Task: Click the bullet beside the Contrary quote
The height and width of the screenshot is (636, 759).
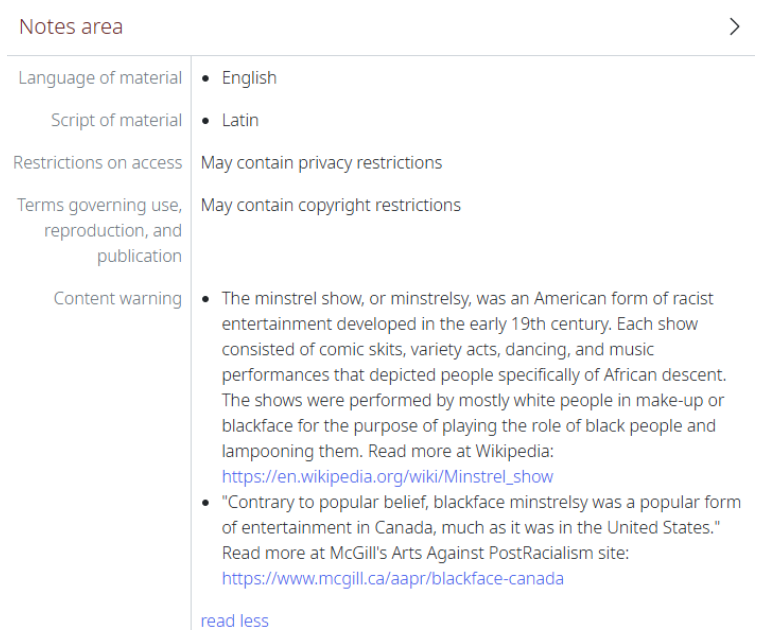Action: click(x=206, y=503)
